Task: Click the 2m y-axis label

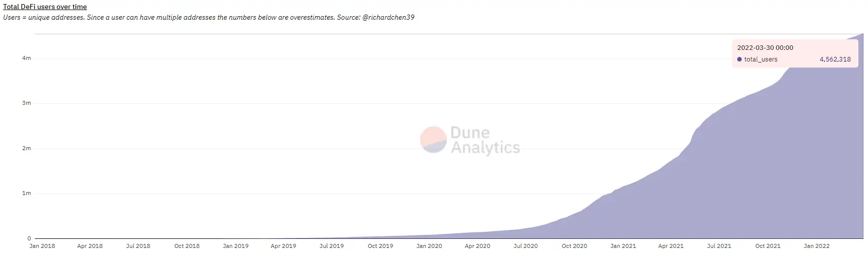Action: 27,148
